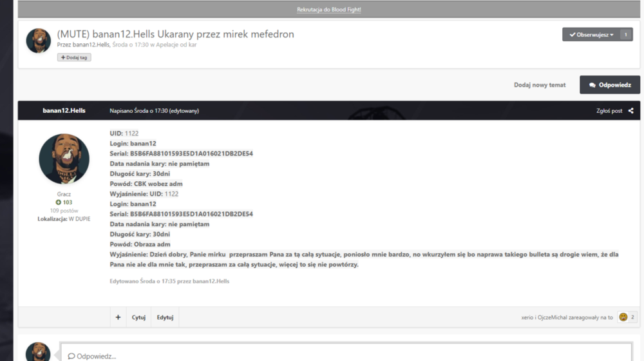The width and height of the screenshot is (644, 361).
Task: Click into the Odpowiedz reply field
Action: click(x=346, y=353)
